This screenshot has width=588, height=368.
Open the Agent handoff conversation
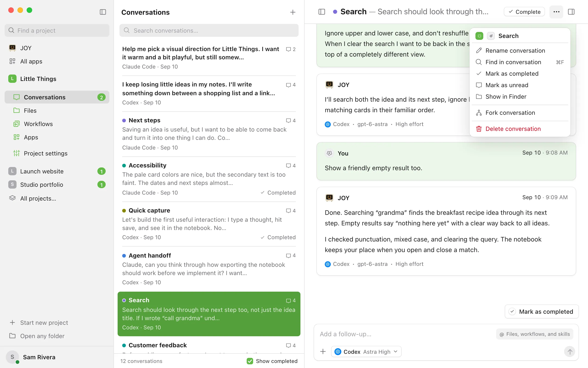coord(209,269)
